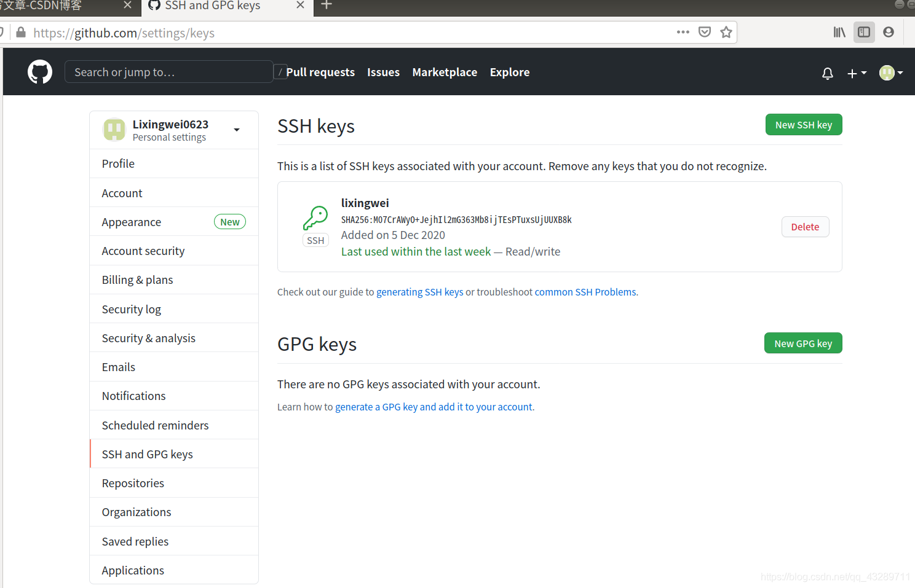Bookmark this page with the star icon
Image resolution: width=915 pixels, height=588 pixels.
pyautogui.click(x=726, y=32)
